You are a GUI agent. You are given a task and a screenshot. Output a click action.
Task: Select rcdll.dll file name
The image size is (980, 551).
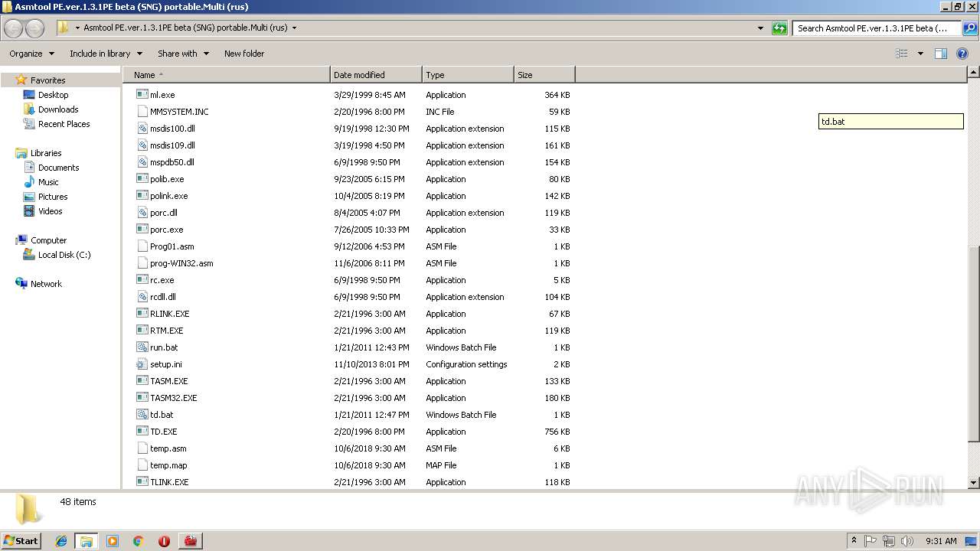click(x=162, y=297)
